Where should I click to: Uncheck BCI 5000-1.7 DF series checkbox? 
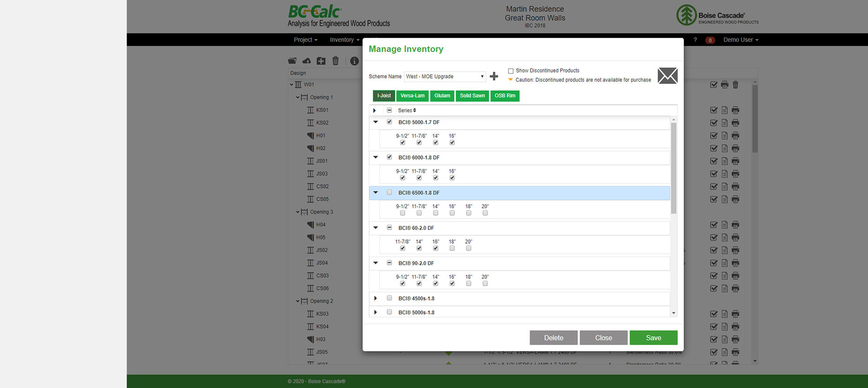389,122
